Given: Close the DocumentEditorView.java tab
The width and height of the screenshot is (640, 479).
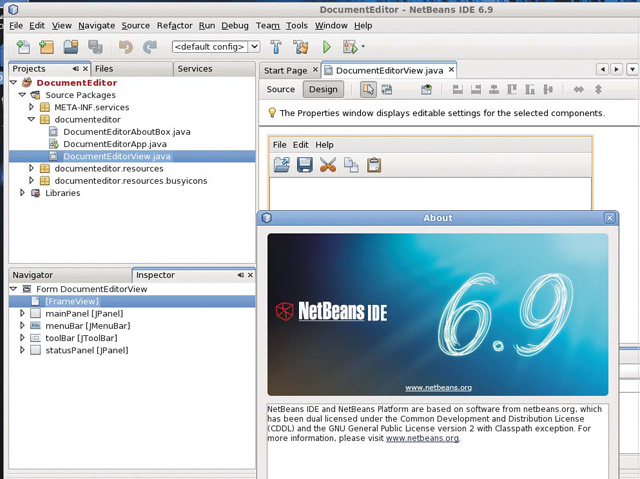Looking at the screenshot, I should [451, 70].
